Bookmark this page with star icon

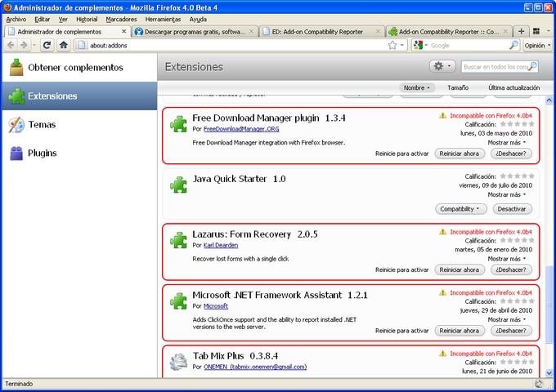[x=392, y=45]
